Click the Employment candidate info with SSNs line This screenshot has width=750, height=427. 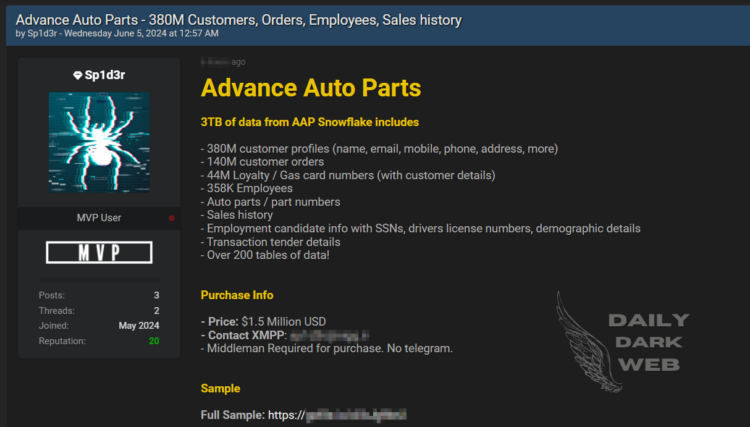click(x=420, y=229)
